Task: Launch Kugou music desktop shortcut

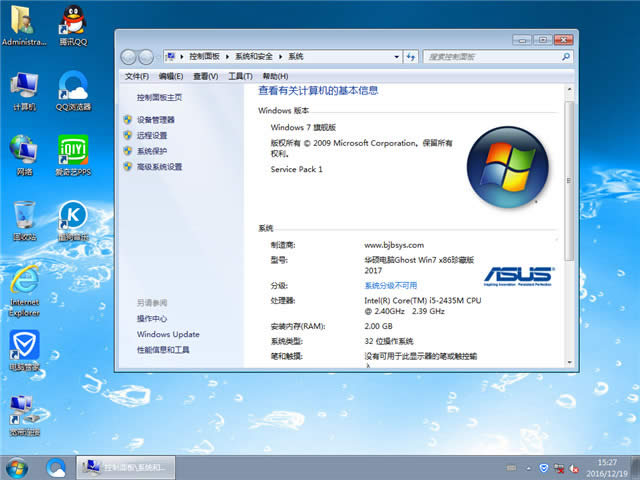Action: pos(73,220)
